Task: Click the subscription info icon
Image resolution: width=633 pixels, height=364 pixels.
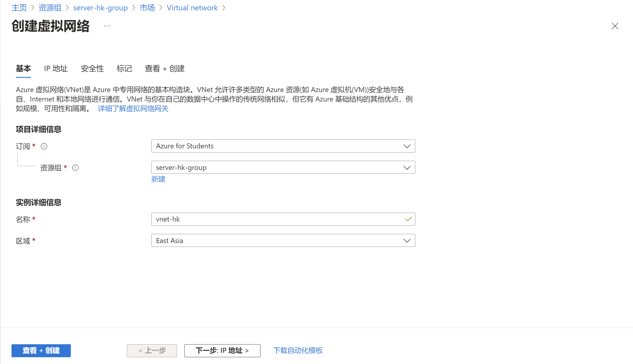Action: (44, 146)
